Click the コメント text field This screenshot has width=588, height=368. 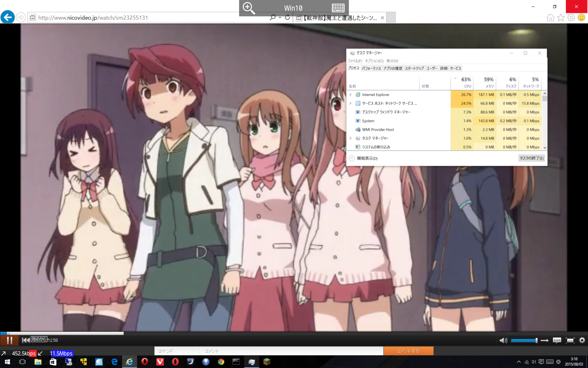click(x=291, y=351)
